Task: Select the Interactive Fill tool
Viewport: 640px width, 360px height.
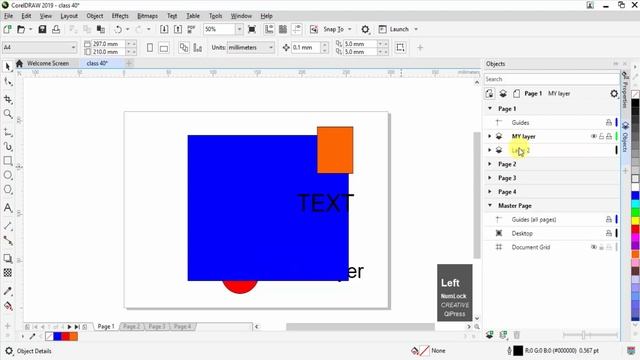Action: 8,306
